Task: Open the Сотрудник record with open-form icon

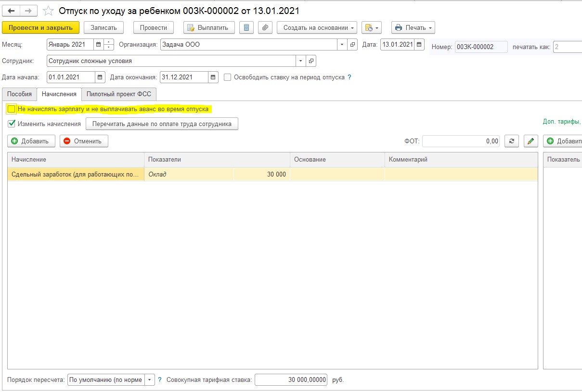Action: click(311, 61)
